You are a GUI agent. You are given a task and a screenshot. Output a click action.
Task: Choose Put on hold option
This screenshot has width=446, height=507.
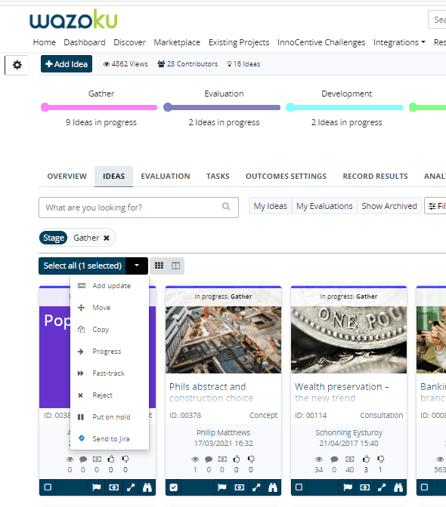coord(110,417)
